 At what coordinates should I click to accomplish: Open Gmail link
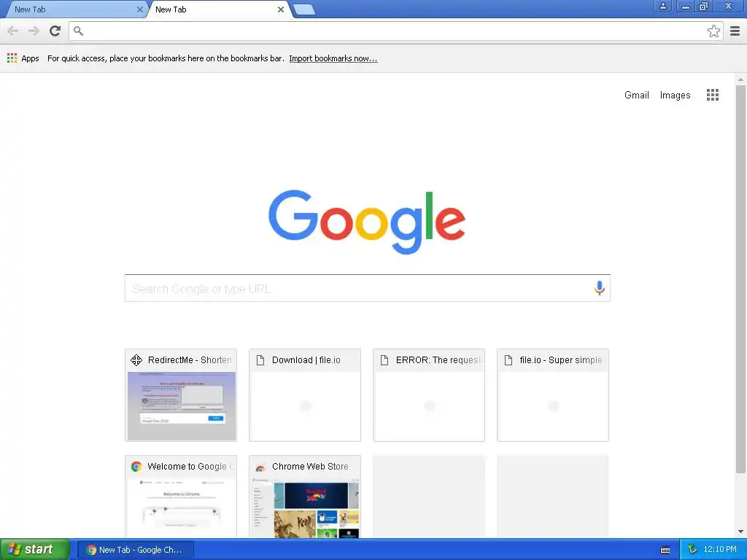tap(636, 95)
